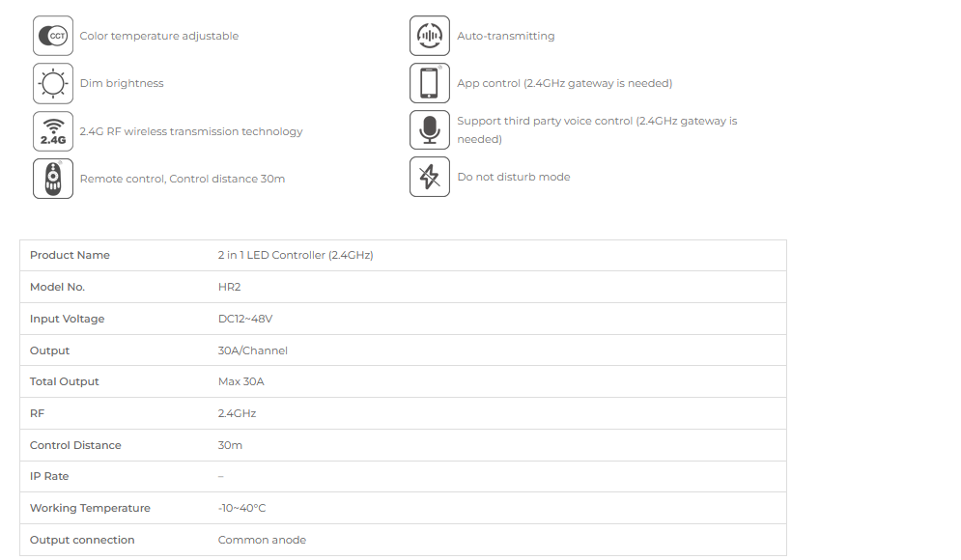
Task: Select the "Auto-transmitting" label
Action: click(506, 36)
